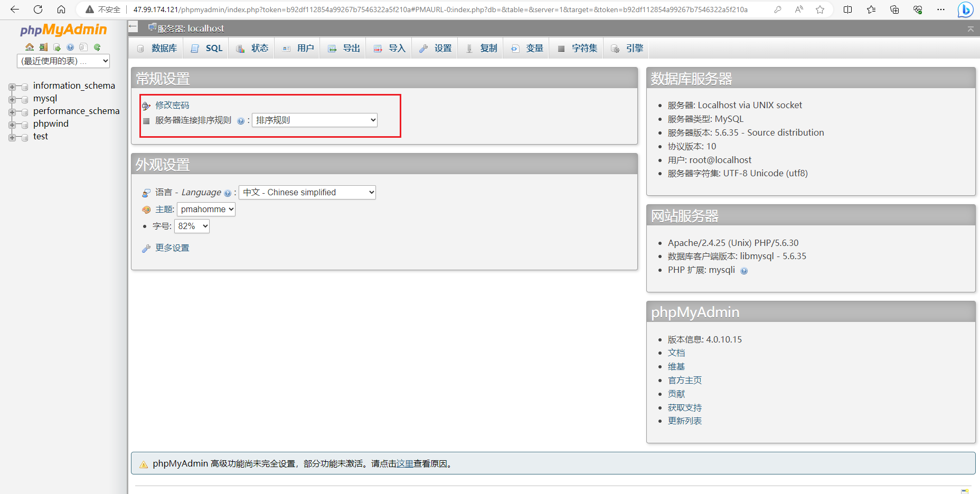Screen dimensions: 980x494
Task: Open the 数据库 tab
Action: click(x=157, y=49)
